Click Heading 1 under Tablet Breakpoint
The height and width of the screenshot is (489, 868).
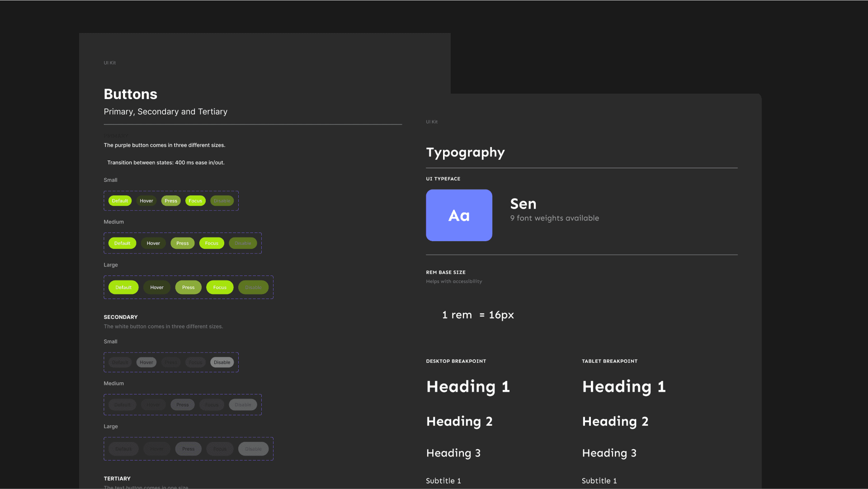pyautogui.click(x=624, y=387)
